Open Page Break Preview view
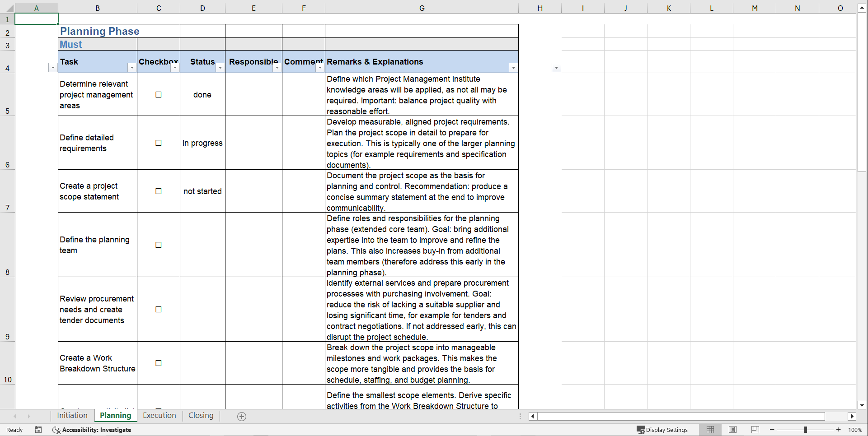868x436 pixels. [755, 430]
